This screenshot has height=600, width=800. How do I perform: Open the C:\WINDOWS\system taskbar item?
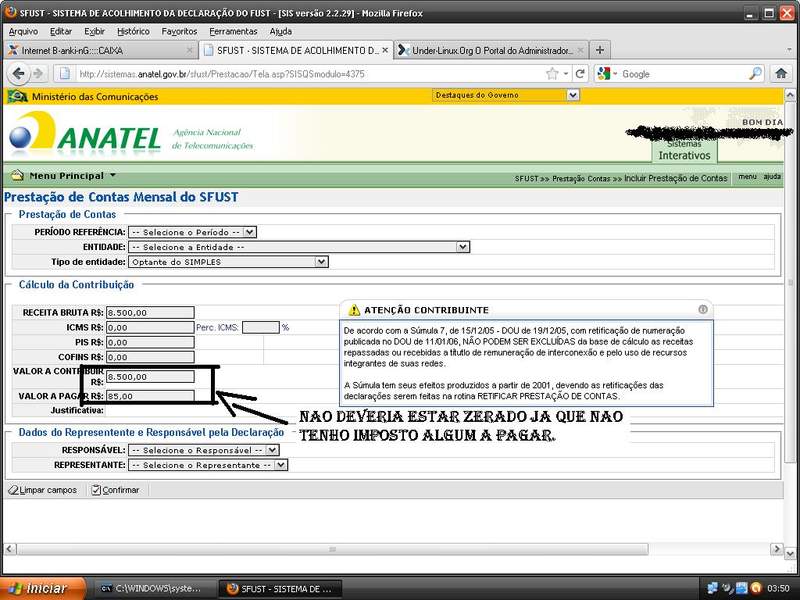tap(155, 588)
